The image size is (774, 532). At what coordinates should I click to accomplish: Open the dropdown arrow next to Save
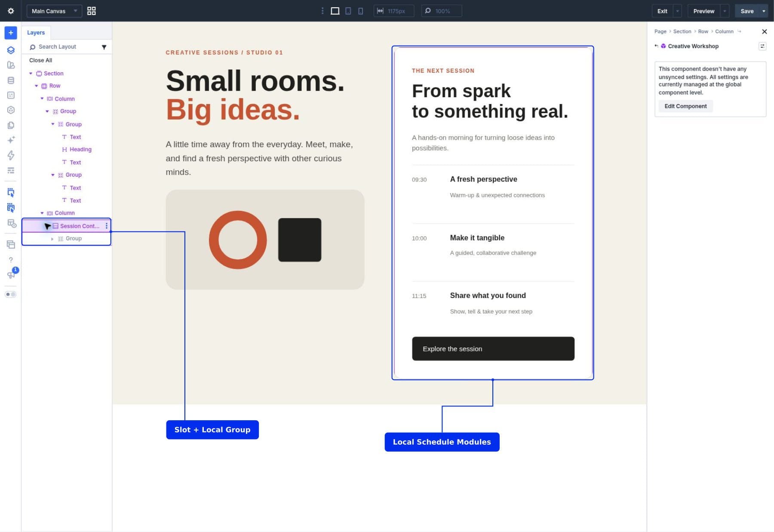pyautogui.click(x=764, y=11)
